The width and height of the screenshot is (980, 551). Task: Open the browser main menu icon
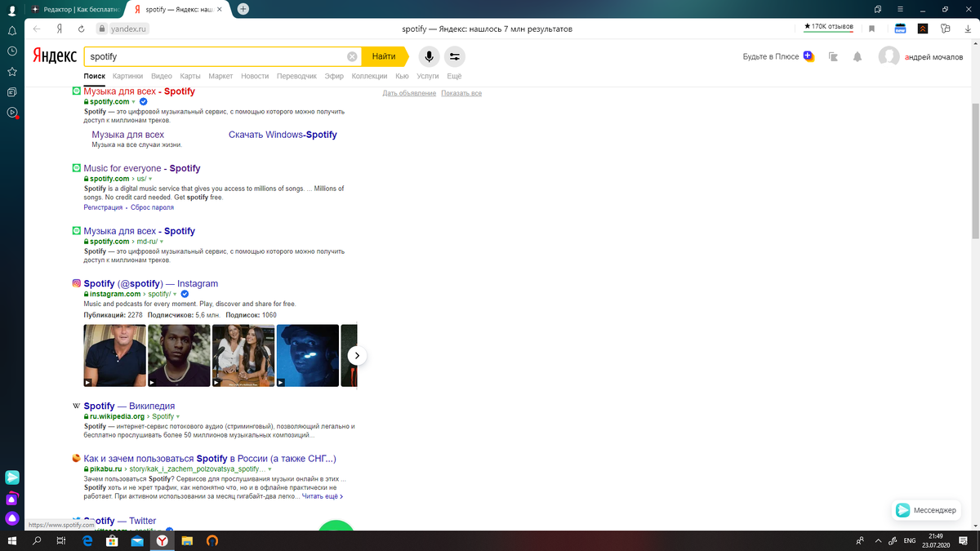click(x=898, y=9)
